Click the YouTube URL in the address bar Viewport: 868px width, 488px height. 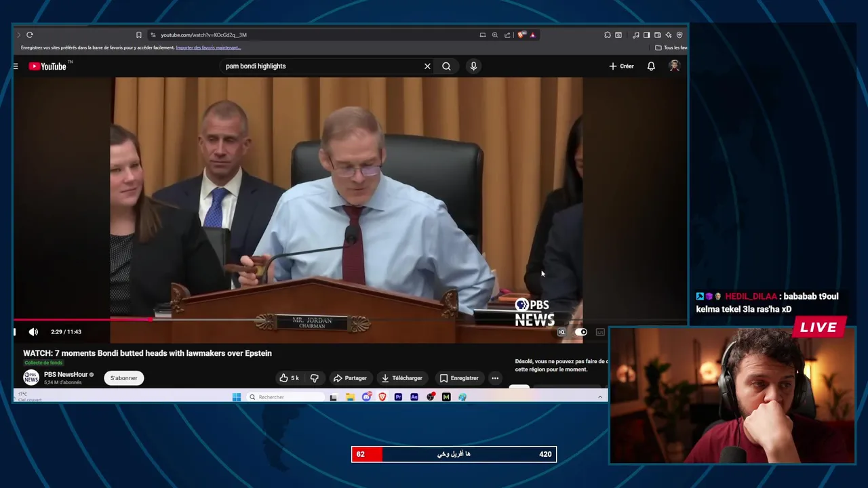coord(203,35)
